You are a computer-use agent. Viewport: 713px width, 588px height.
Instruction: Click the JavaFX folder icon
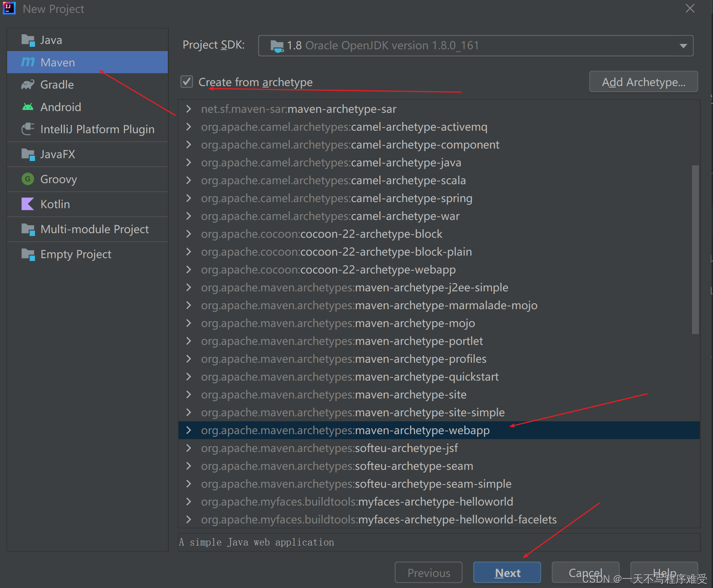(x=28, y=154)
